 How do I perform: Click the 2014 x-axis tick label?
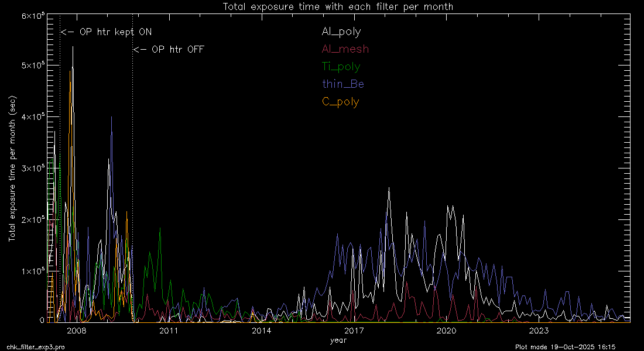click(x=261, y=331)
